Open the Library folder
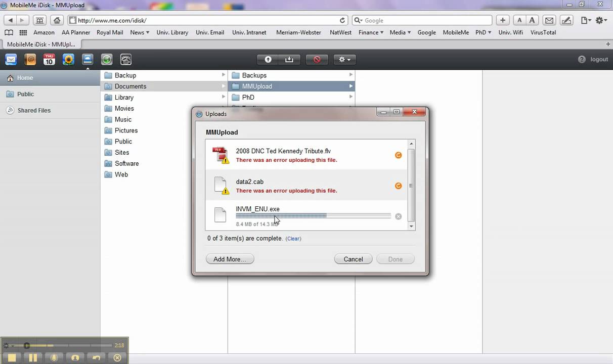The height and width of the screenshot is (364, 613). (x=164, y=98)
